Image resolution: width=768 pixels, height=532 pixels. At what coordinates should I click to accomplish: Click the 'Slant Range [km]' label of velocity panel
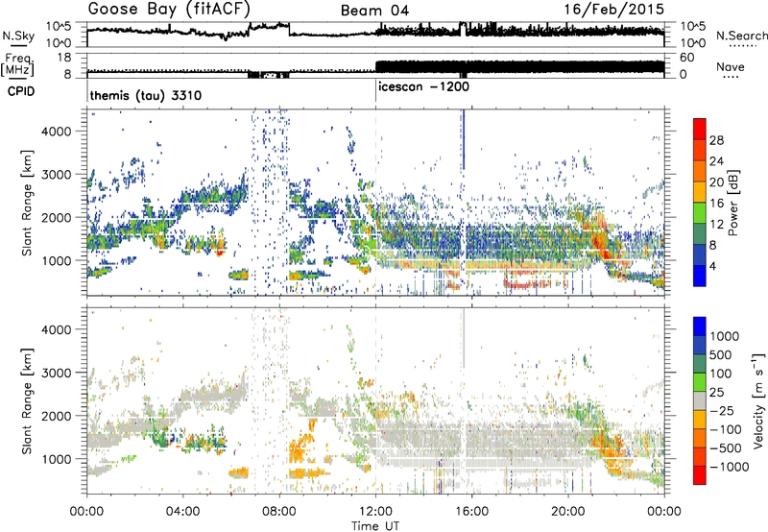click(27, 400)
